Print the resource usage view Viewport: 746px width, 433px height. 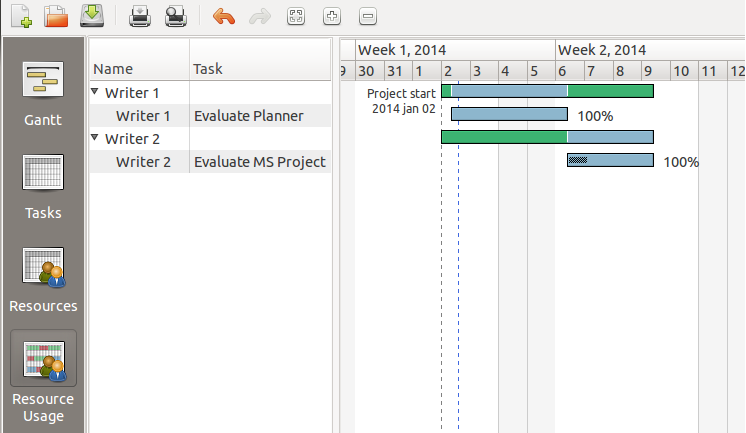point(140,16)
